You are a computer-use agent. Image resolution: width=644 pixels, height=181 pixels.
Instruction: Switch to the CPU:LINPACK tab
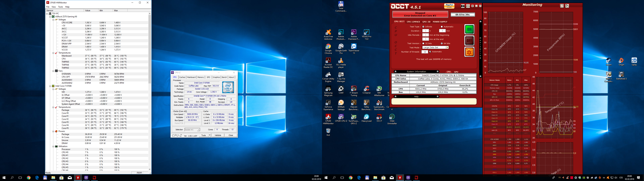pyautogui.click(x=413, y=22)
